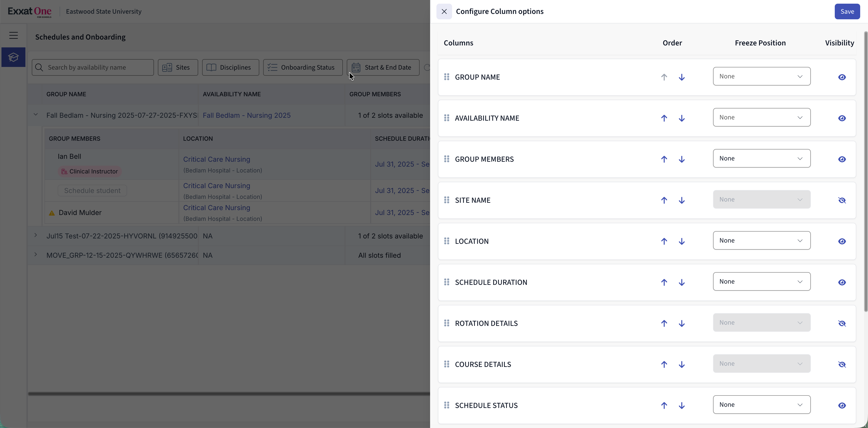Move SITE NAME column up
The height and width of the screenshot is (428, 868).
coord(664,200)
